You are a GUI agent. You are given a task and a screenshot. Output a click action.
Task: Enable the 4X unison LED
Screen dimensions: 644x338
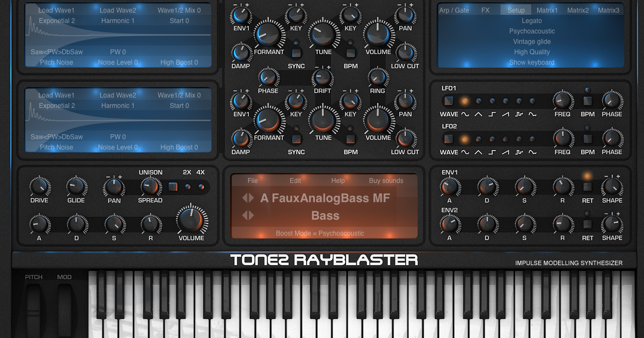click(x=201, y=187)
